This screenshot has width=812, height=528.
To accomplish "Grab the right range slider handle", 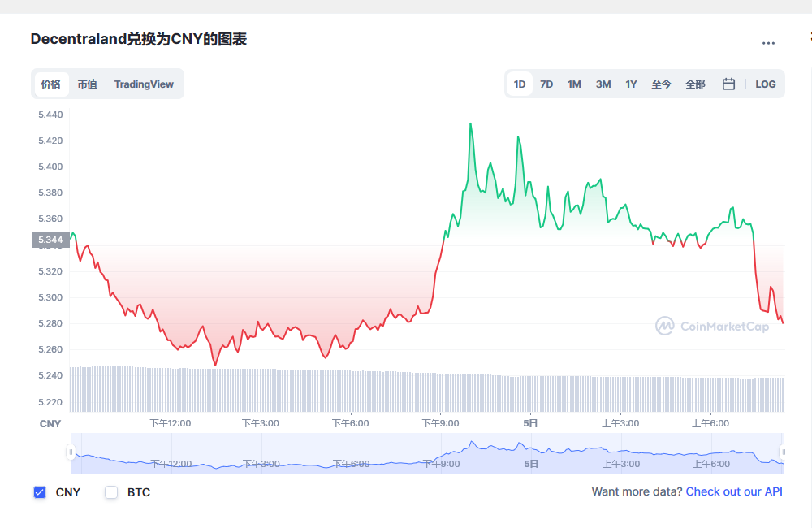I will (x=784, y=452).
